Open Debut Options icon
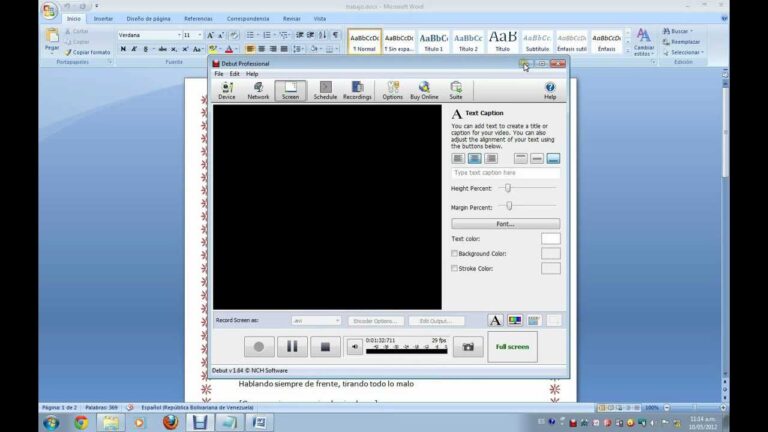 click(x=392, y=90)
